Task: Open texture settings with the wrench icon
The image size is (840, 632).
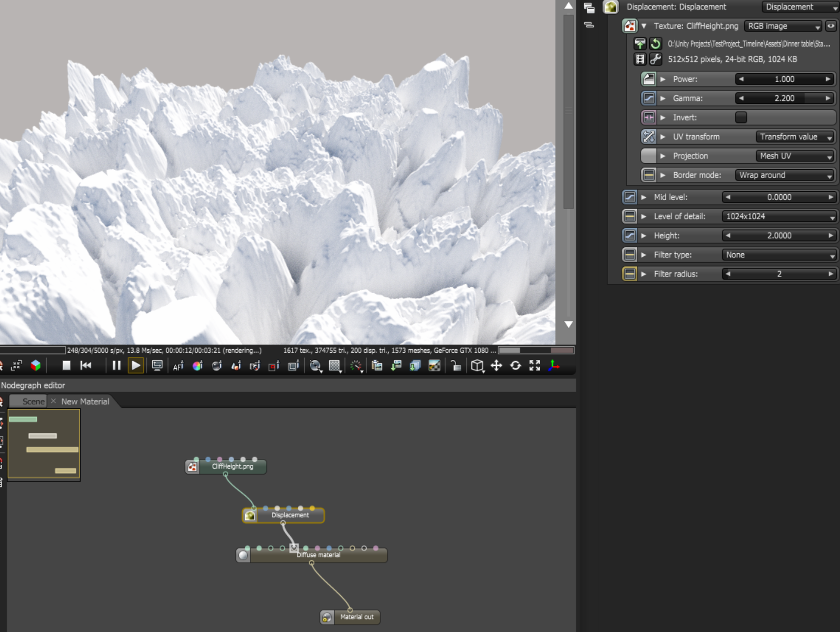Action: point(655,60)
